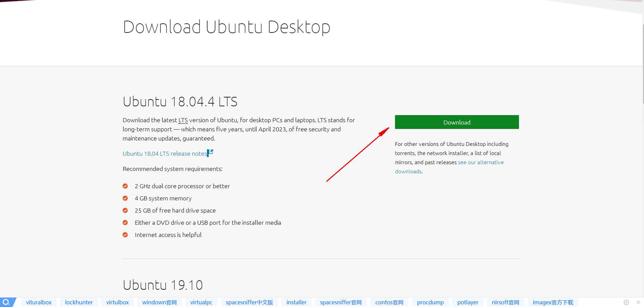Select the spacesniffer官网 suggestion
Screen dimensions: 644x307
[341, 302]
